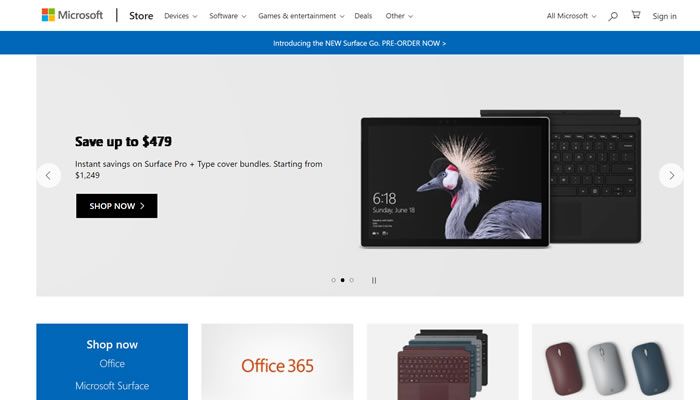Advance to next carousel slide arrow
Image resolution: width=700 pixels, height=400 pixels.
[671, 175]
